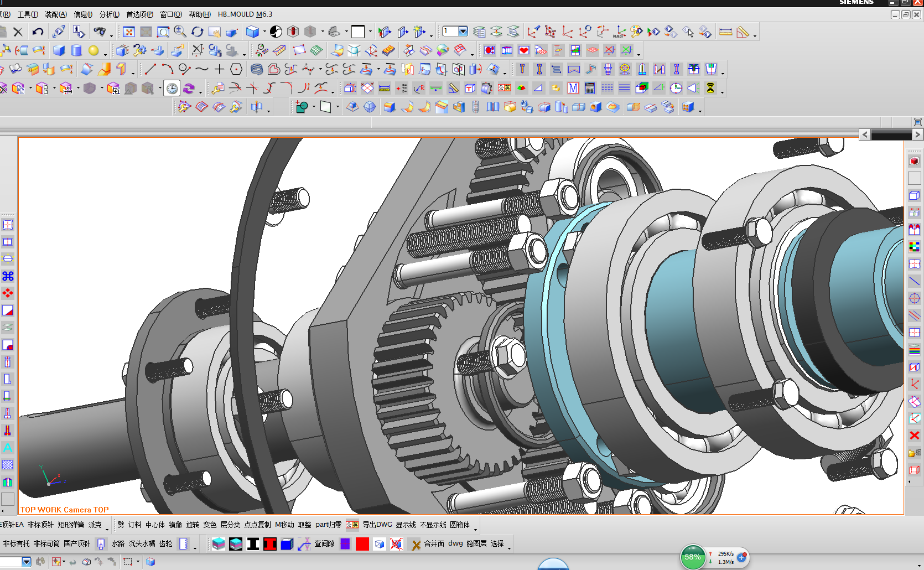Click the black-white contrast circle icon
Image resolution: width=924 pixels, height=570 pixels.
coord(276,32)
